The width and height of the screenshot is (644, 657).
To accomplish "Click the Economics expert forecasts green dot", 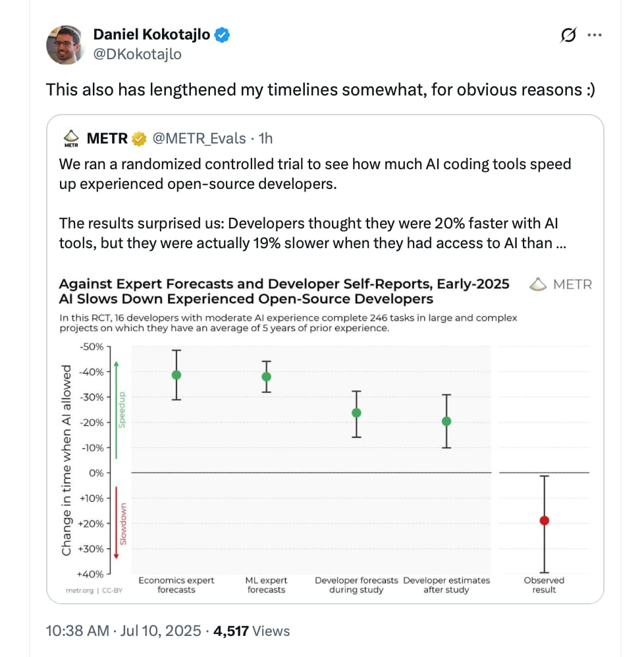I will pyautogui.click(x=176, y=375).
